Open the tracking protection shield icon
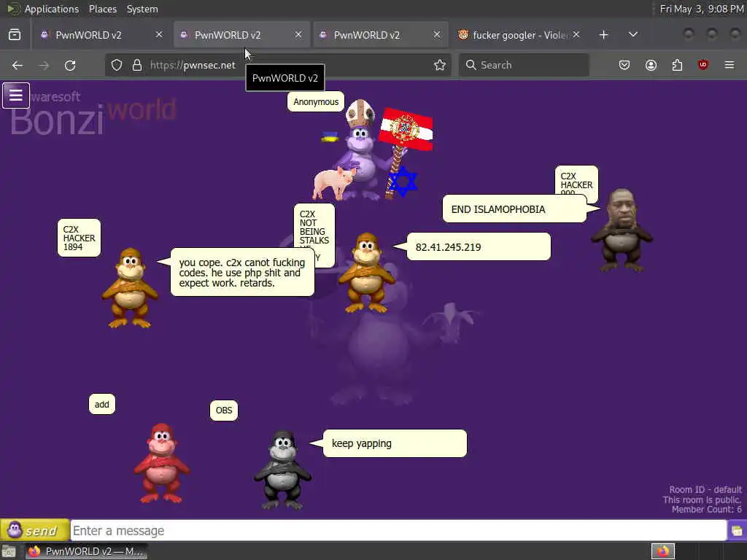The height and width of the screenshot is (560, 747). tap(117, 65)
